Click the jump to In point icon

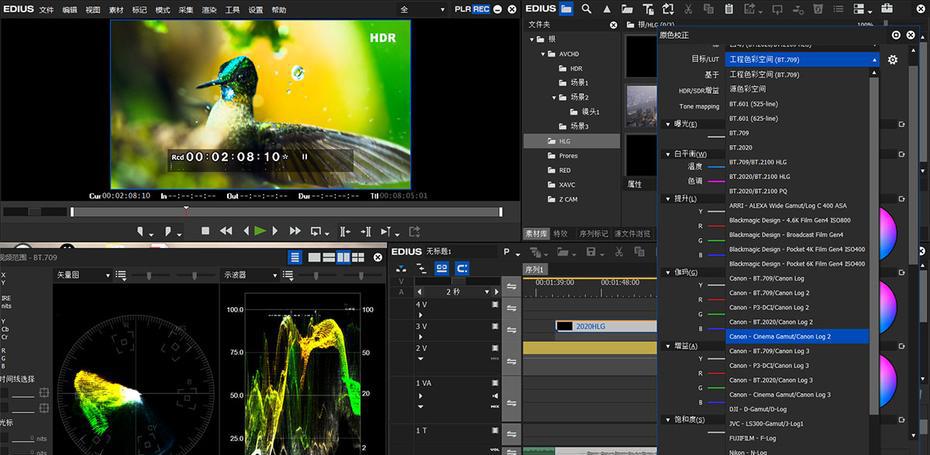(x=345, y=231)
